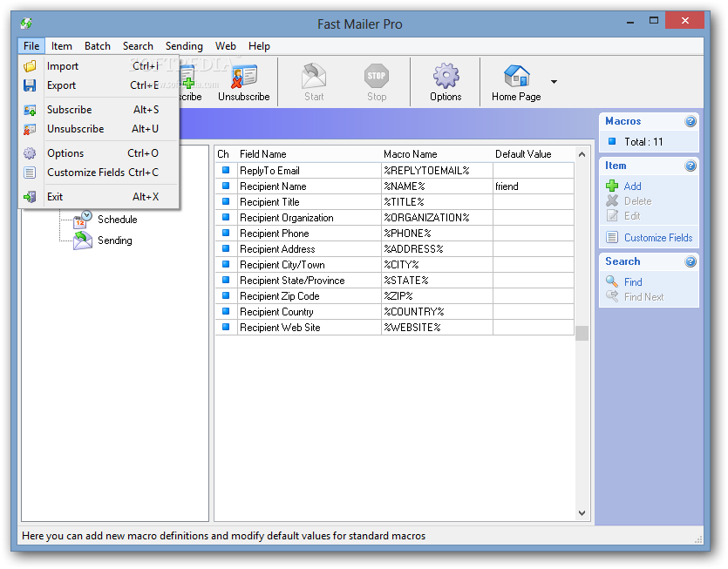Open Home Page dropdown arrow
Image resolution: width=728 pixels, height=569 pixels.
click(x=554, y=82)
